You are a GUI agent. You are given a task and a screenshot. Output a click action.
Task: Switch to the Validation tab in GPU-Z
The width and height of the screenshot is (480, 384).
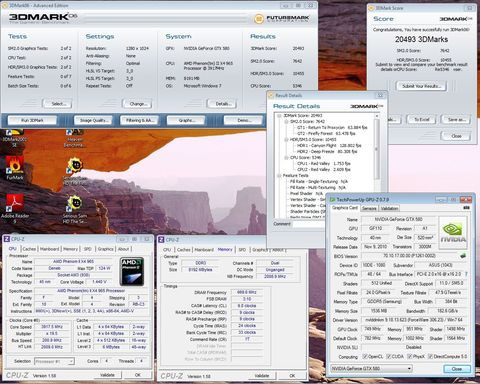coord(389,208)
